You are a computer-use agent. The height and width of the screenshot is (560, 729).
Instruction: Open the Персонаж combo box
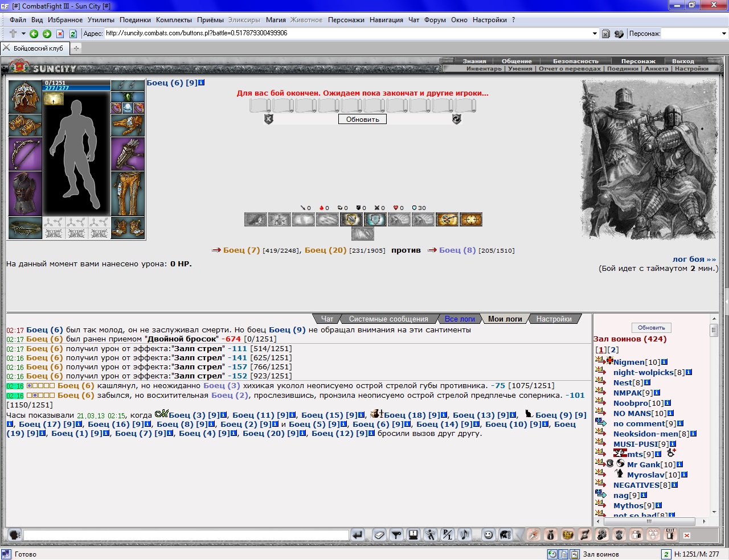coord(694,34)
